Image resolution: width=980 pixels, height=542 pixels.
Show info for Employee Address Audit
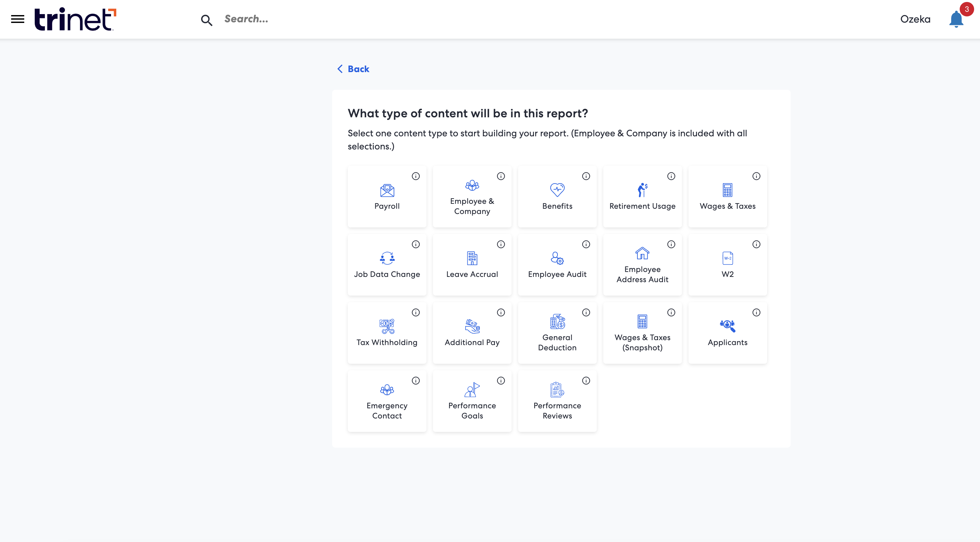(x=671, y=244)
